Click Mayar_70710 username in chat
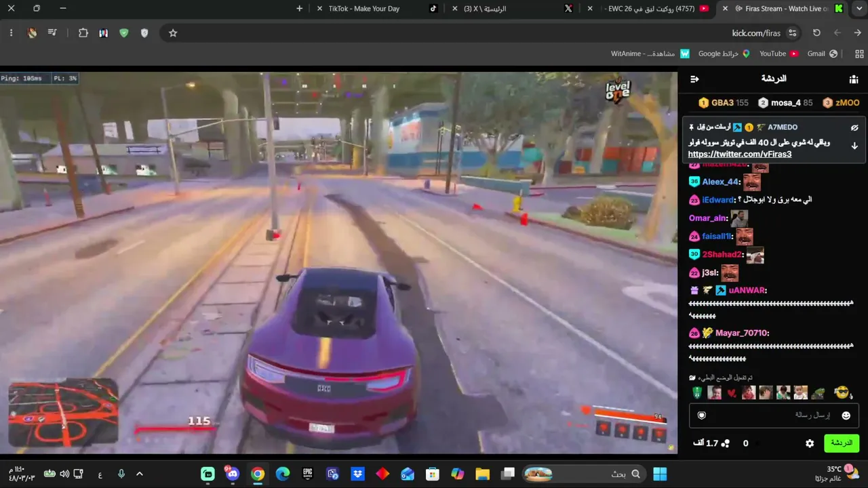The height and width of the screenshot is (488, 868). pos(741,333)
